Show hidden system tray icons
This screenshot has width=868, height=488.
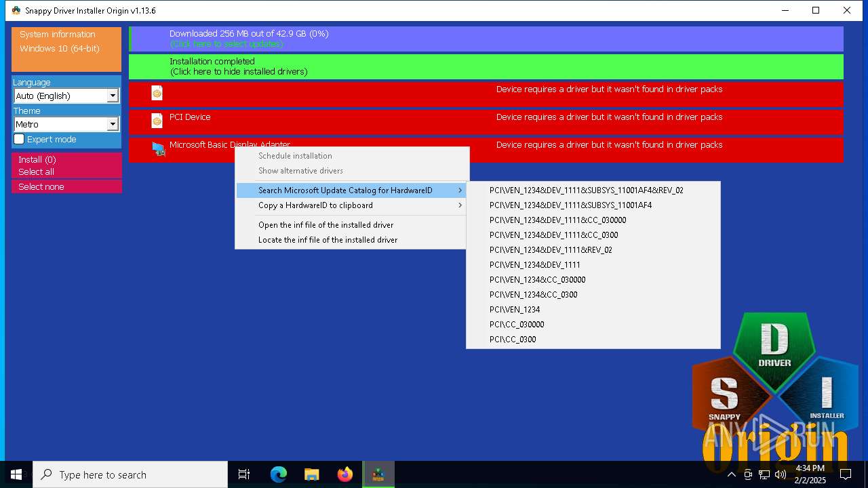(731, 474)
